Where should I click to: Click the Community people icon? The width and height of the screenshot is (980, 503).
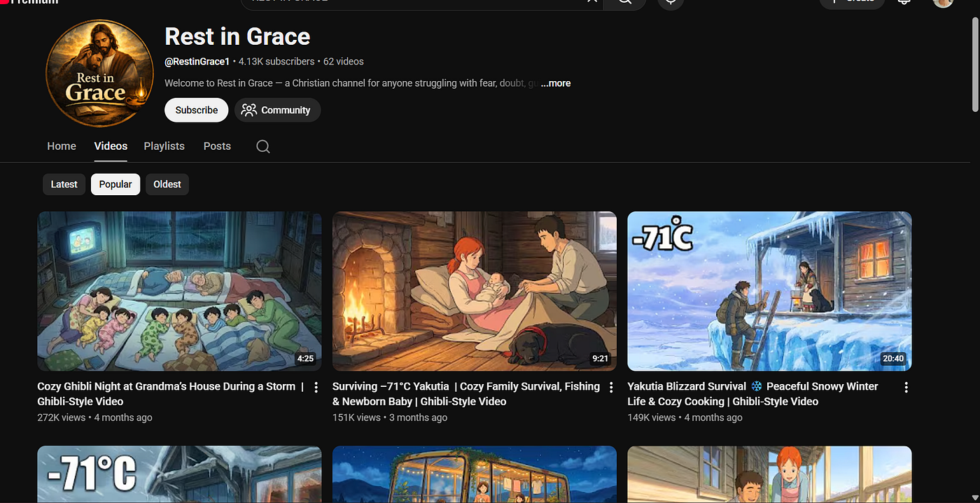coord(248,110)
